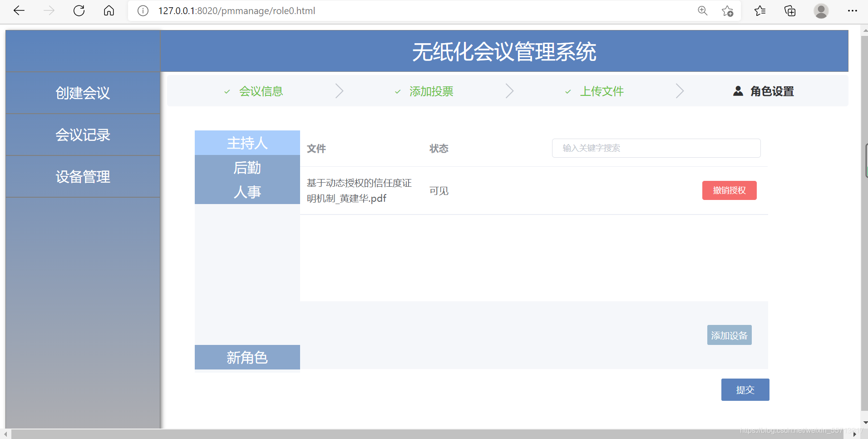This screenshot has width=868, height=439.
Task: Select the 人事 role
Action: click(247, 192)
